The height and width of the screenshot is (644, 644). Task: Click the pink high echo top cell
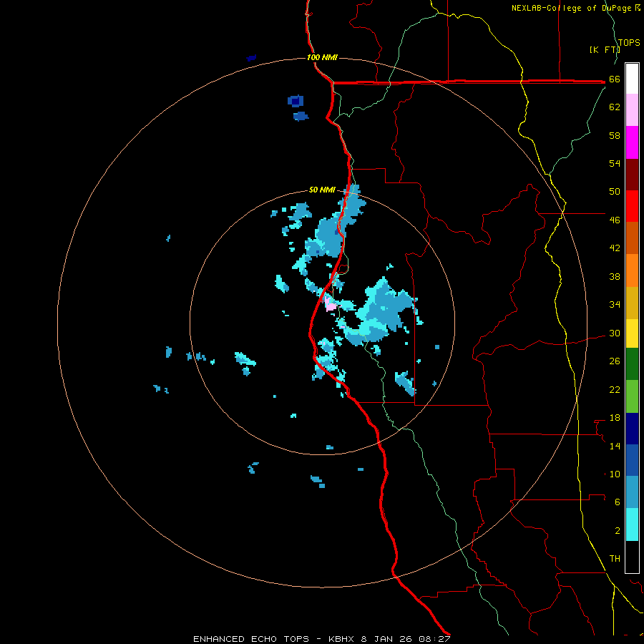pos(330,305)
